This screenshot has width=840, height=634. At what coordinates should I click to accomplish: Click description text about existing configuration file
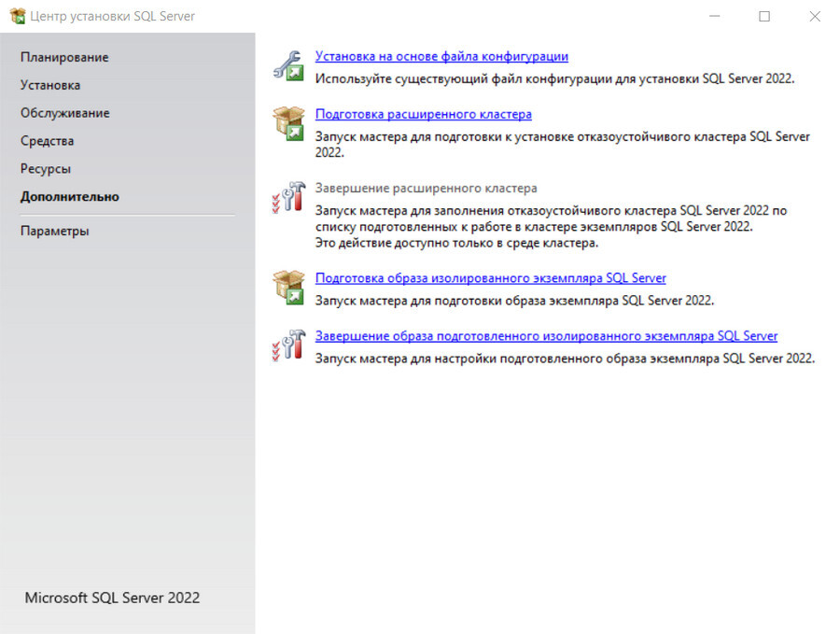click(554, 78)
